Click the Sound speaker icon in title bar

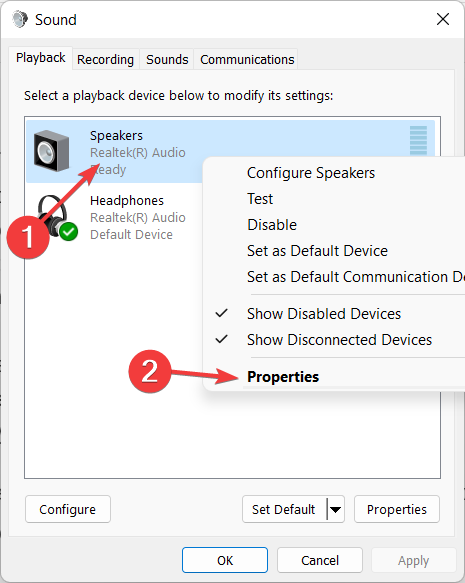coord(20,19)
